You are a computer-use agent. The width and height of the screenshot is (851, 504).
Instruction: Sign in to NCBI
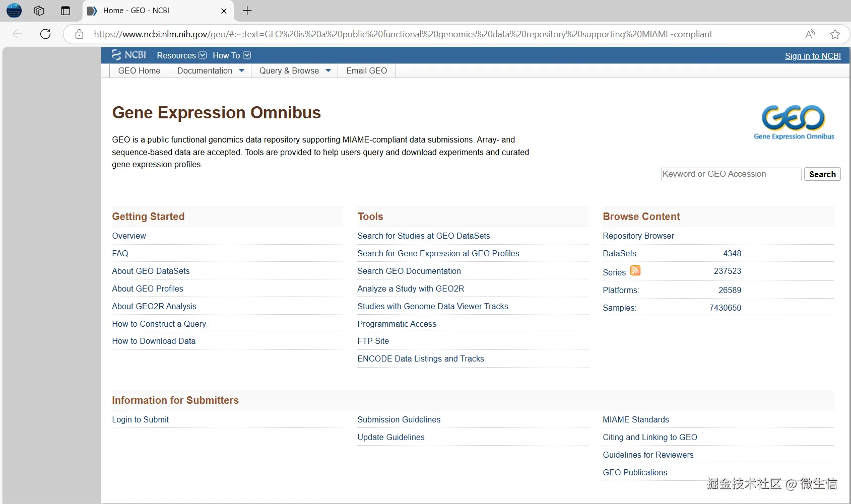tap(813, 56)
